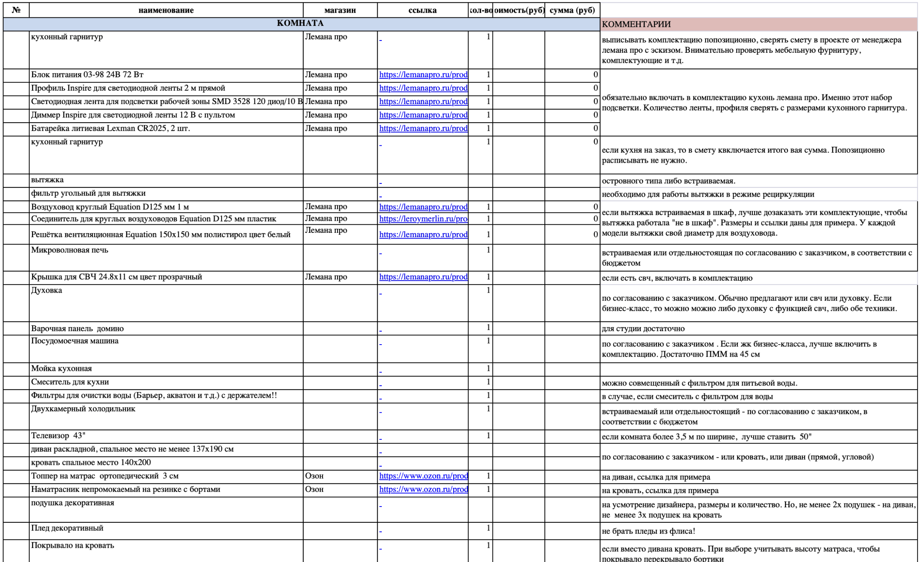This screenshot has height=562, width=924.
Task: Open the Топпер на матрас Ozon link
Action: click(x=423, y=476)
